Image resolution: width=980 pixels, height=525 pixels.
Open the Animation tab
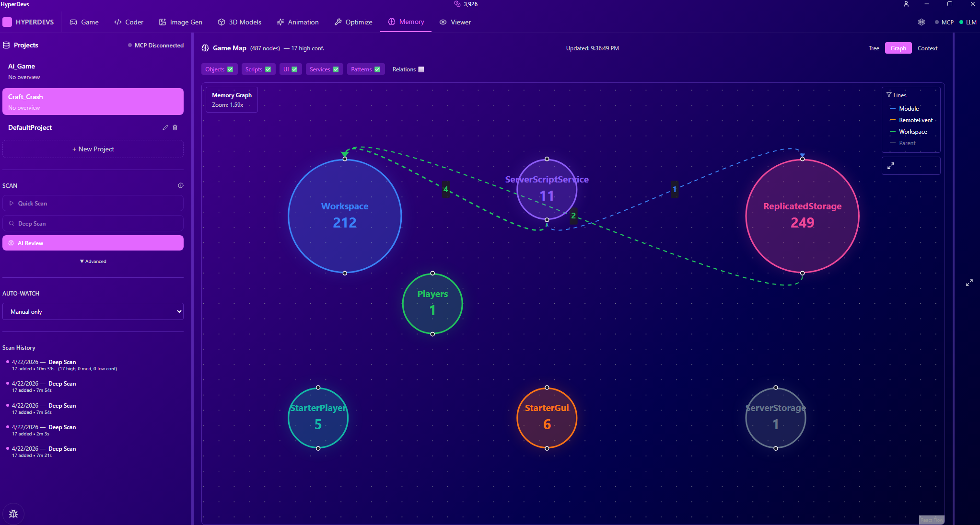pos(298,22)
